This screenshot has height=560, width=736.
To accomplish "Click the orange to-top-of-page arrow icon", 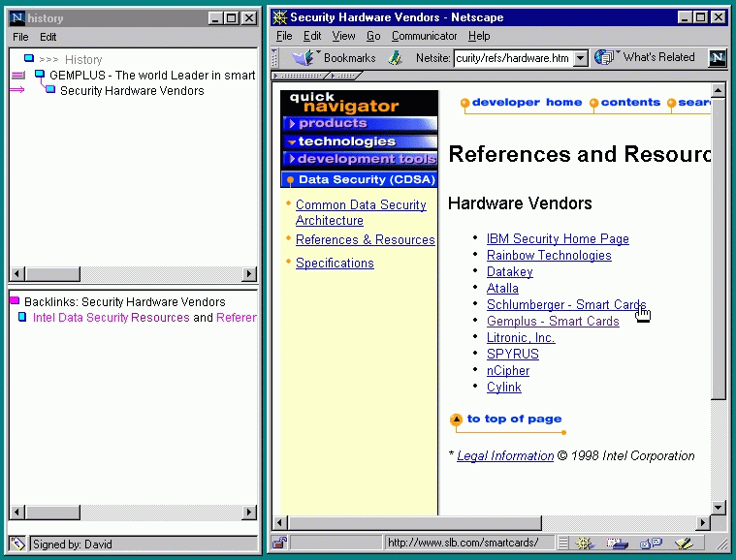I will (456, 419).
